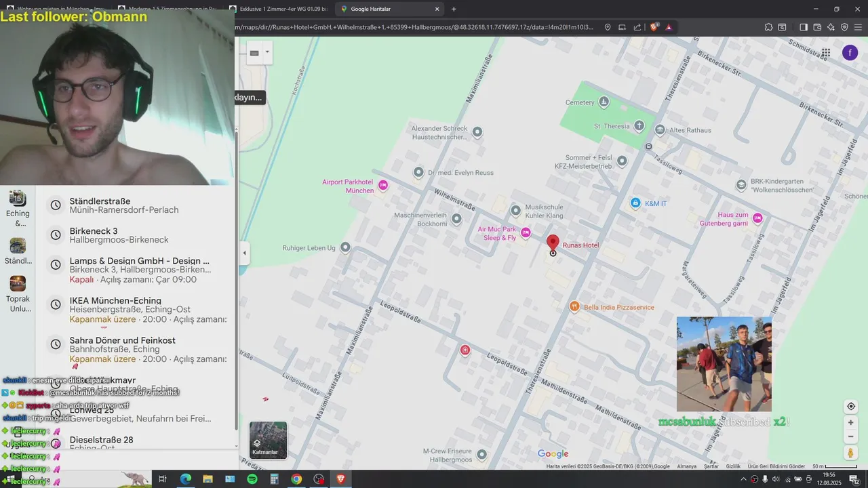
Task: Open Spotify from the taskbar
Action: [252, 479]
